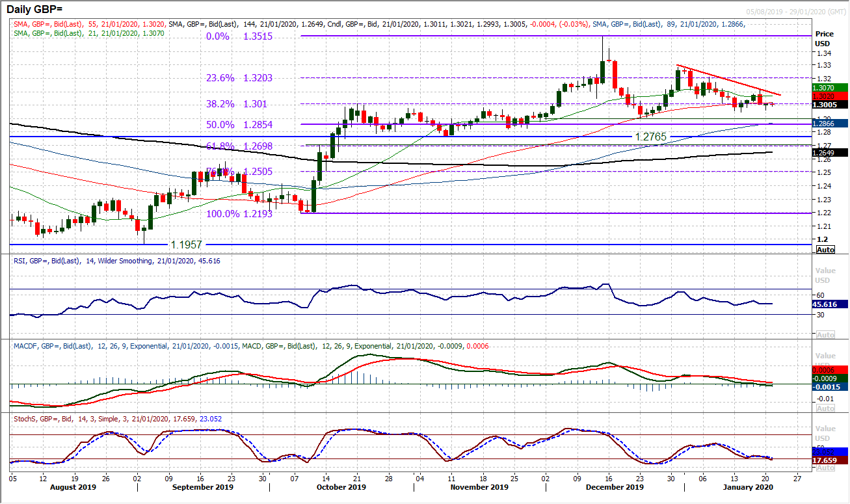Select the MACD 12,26,9 Exponential legend
The image size is (850, 504).
tap(130, 346)
